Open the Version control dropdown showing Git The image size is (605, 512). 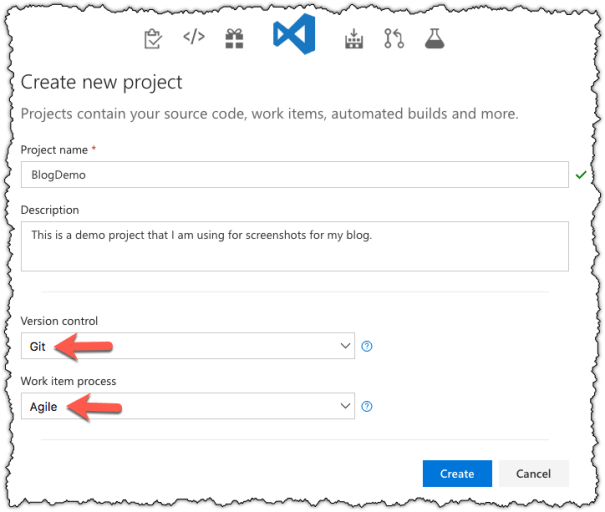coord(188,347)
